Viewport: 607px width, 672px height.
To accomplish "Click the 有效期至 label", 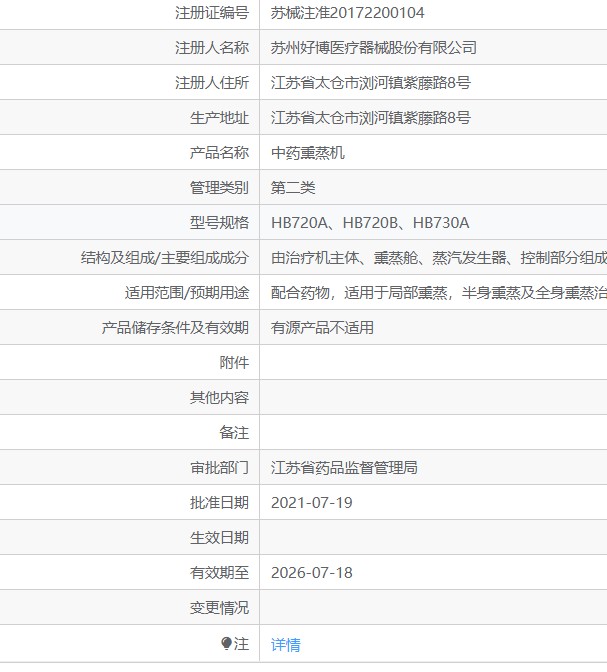I will pos(219,573).
